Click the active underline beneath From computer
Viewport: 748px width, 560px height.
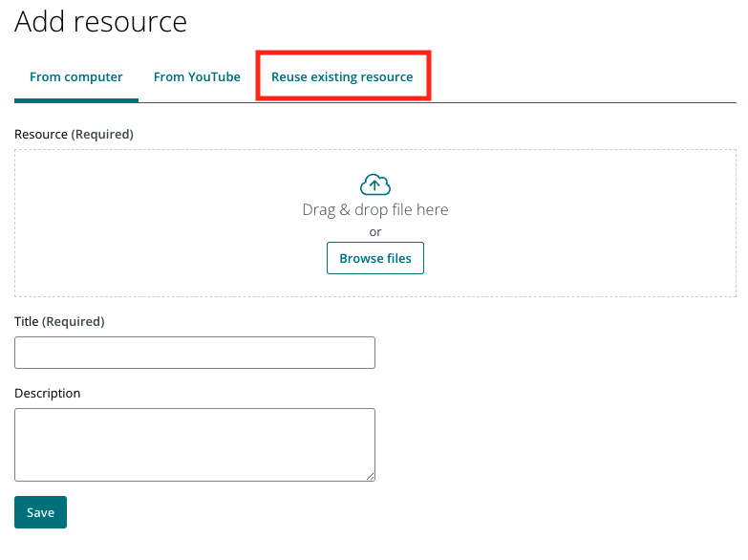[x=76, y=100]
